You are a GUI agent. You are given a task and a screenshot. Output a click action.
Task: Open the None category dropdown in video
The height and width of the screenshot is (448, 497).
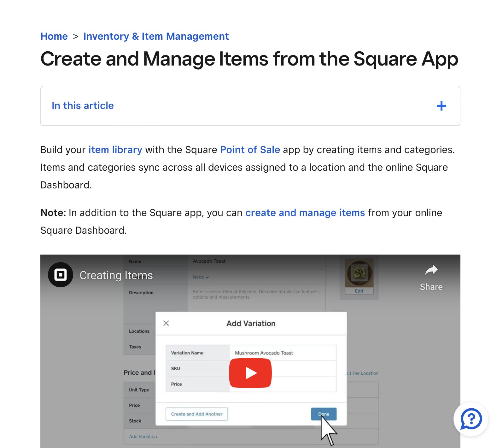click(x=201, y=277)
